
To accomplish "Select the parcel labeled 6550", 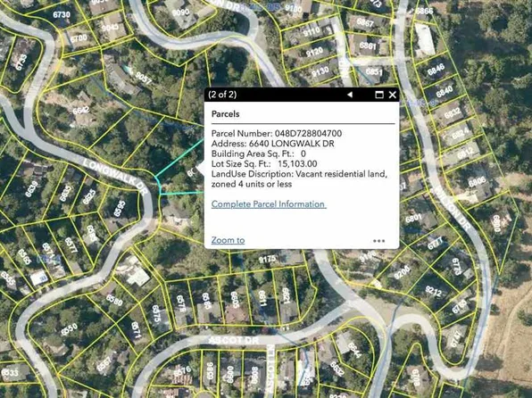I will point(69,329).
